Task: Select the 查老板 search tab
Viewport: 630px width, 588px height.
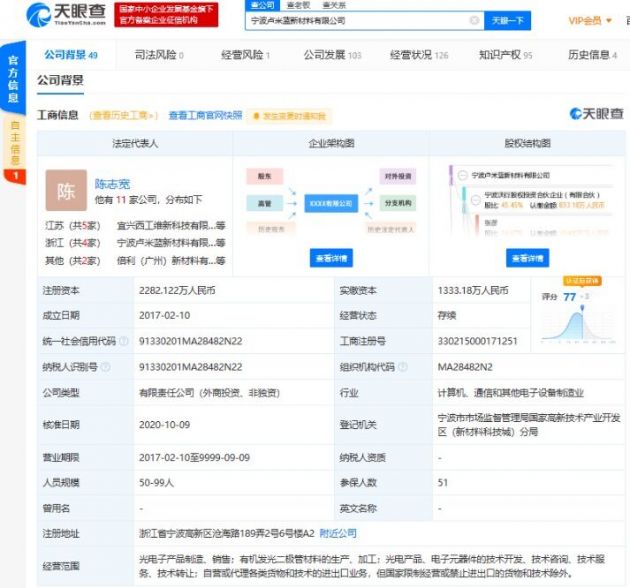Action: (298, 5)
